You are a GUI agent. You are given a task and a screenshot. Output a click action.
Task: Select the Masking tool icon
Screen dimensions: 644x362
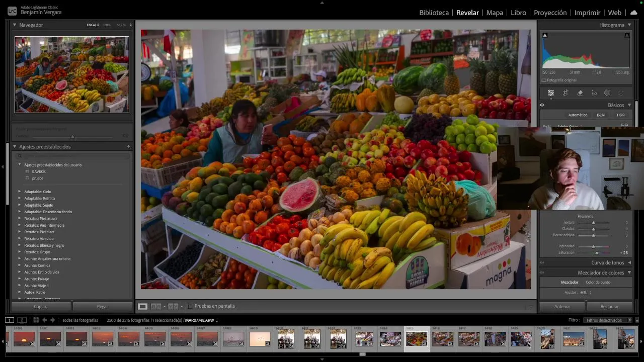(x=607, y=93)
